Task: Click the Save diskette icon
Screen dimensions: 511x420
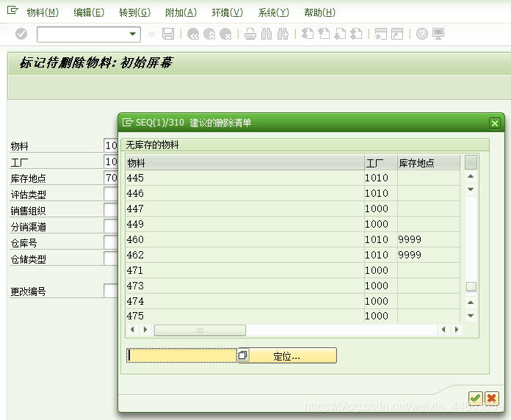Action: [x=168, y=34]
